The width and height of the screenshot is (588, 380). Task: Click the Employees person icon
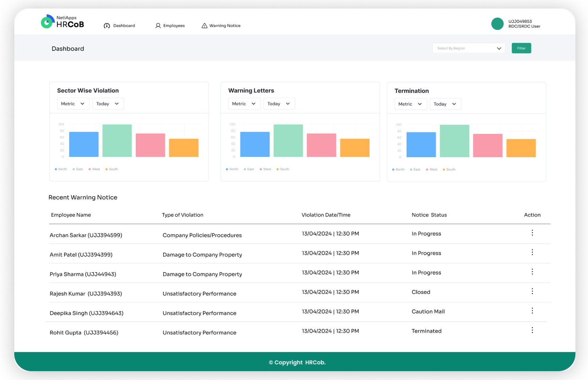[158, 26]
